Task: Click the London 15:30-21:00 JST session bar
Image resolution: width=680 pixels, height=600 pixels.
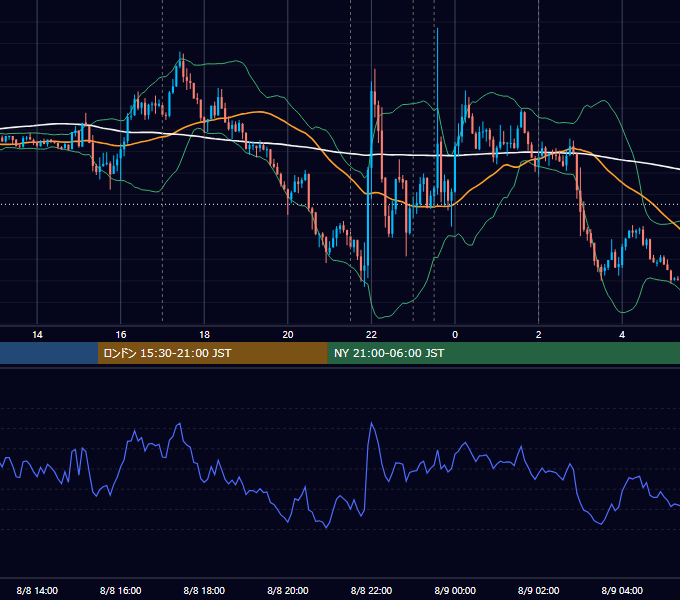Action: [x=212, y=353]
